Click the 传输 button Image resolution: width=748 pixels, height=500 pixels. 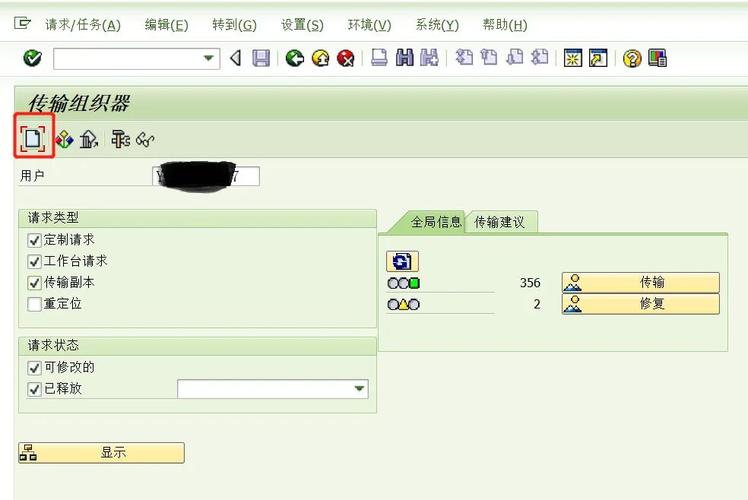click(x=641, y=282)
